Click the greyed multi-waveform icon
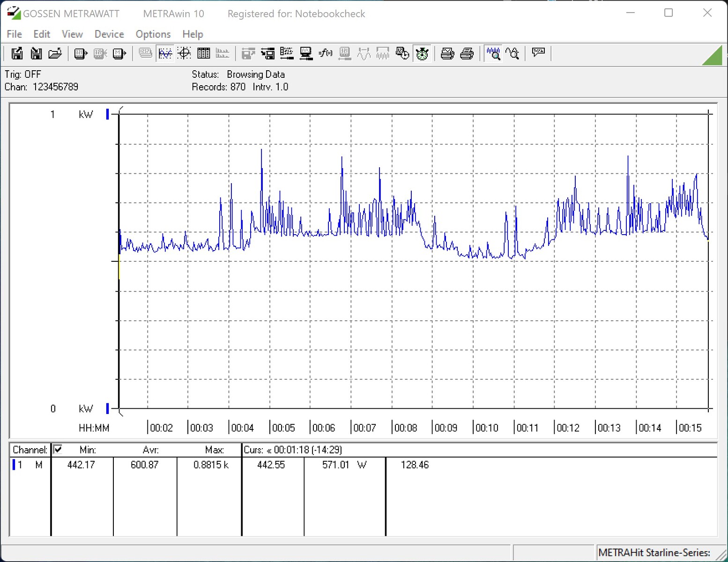Viewport: 728px width, 562px height. tap(383, 53)
